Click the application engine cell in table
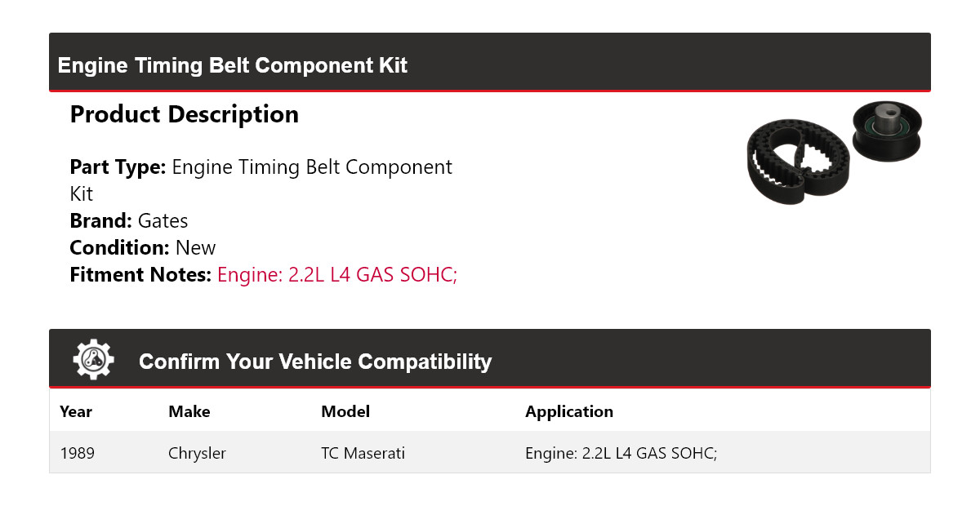 (621, 453)
